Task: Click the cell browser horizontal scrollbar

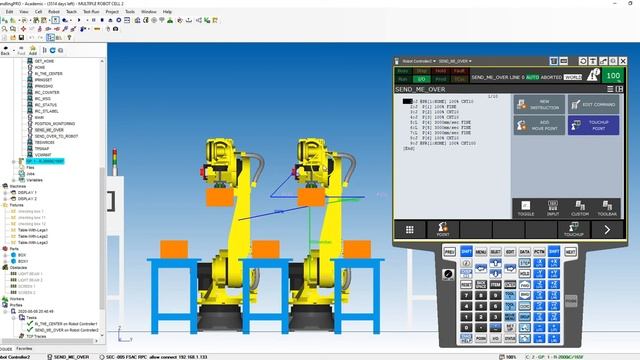Action: pyautogui.click(x=47, y=341)
